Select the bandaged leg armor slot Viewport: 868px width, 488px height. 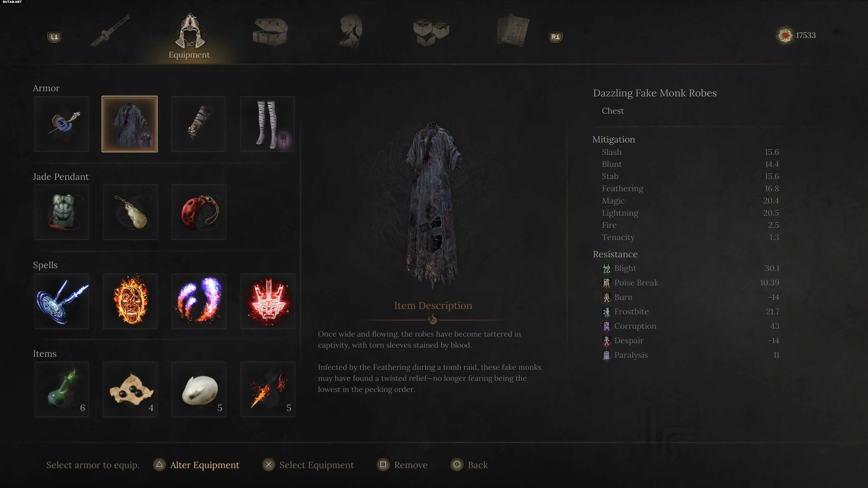pyautogui.click(x=268, y=124)
